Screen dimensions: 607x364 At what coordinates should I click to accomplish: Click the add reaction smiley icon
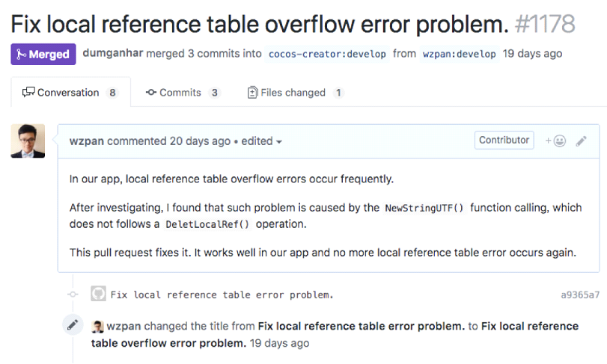(555, 141)
